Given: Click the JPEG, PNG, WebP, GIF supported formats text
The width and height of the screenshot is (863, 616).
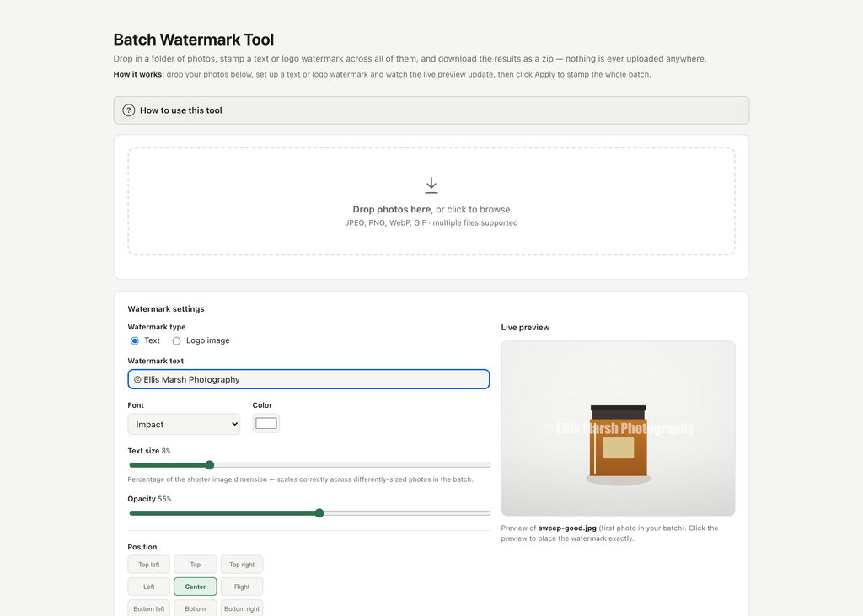Looking at the screenshot, I should click(x=431, y=223).
